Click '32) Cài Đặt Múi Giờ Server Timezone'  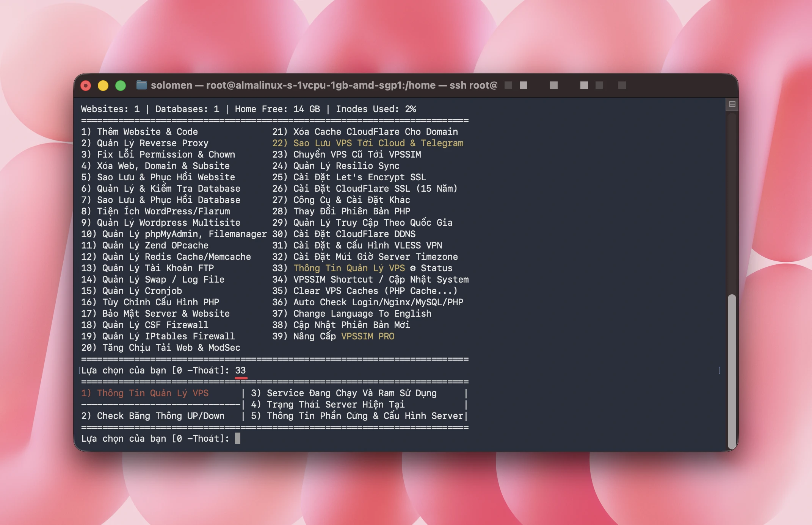[365, 257]
